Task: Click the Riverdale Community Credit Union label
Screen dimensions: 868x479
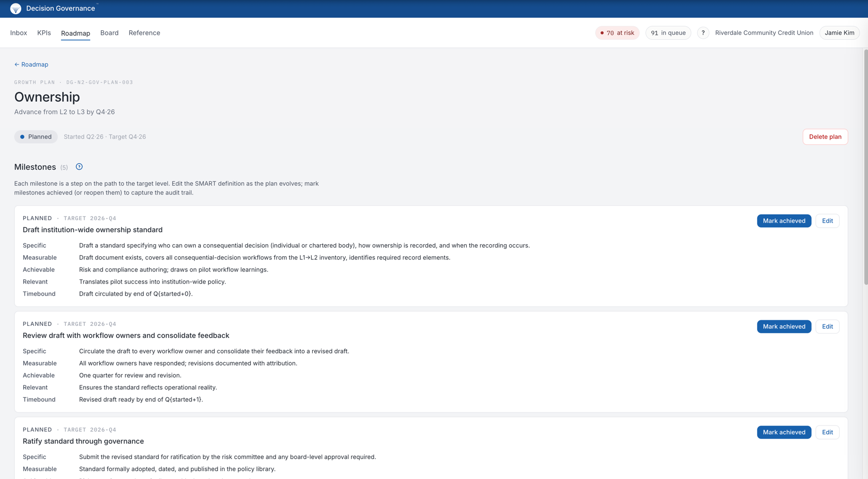Action: coord(764,33)
